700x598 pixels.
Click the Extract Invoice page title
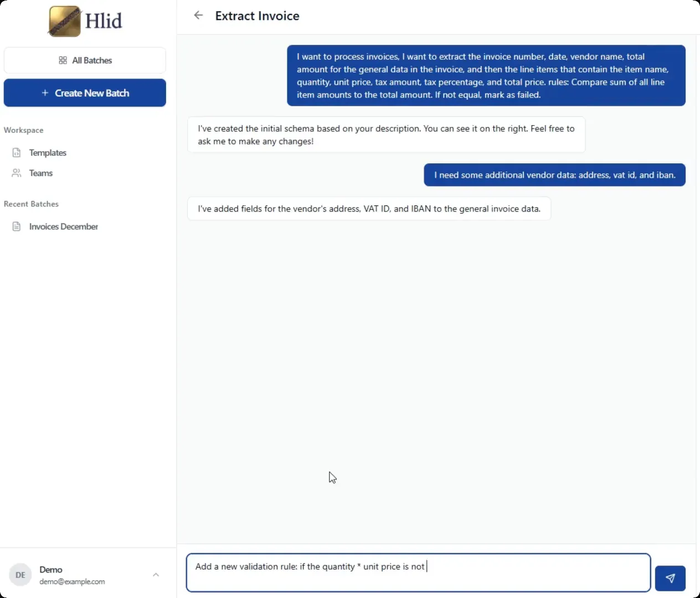coord(257,16)
